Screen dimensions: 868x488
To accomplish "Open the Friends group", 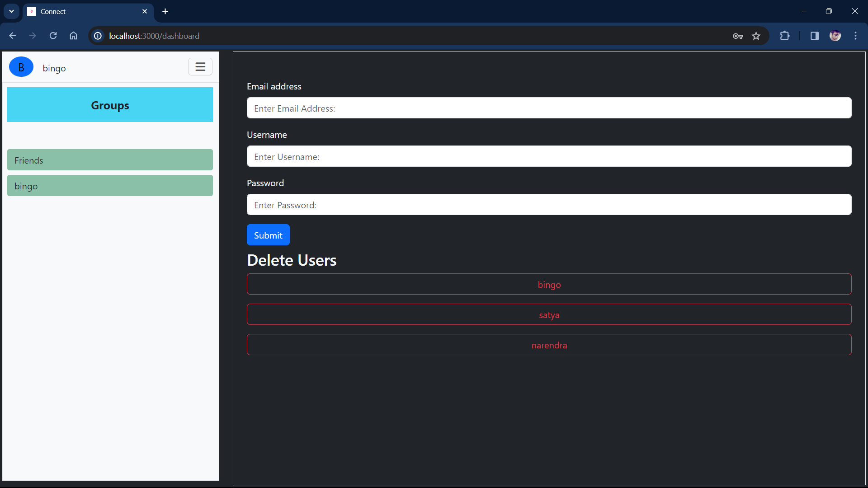I will click(110, 160).
